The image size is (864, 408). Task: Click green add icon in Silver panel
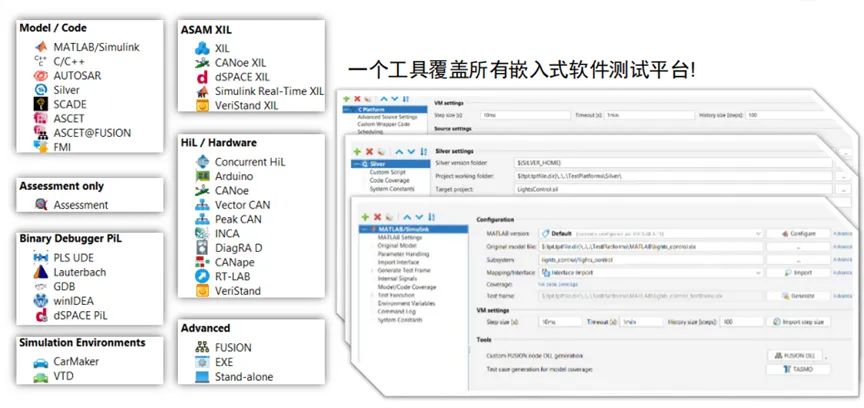(x=357, y=151)
